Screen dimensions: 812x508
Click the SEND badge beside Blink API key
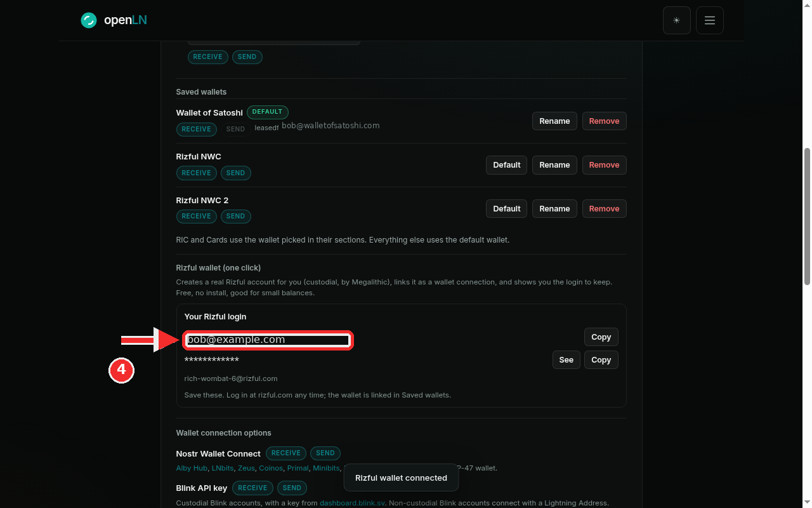292,488
